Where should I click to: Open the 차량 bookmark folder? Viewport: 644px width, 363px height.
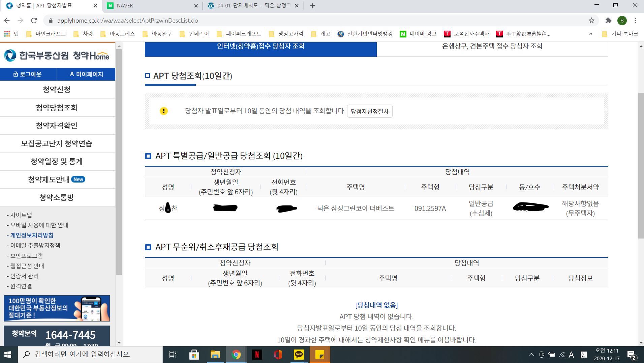coord(83,34)
